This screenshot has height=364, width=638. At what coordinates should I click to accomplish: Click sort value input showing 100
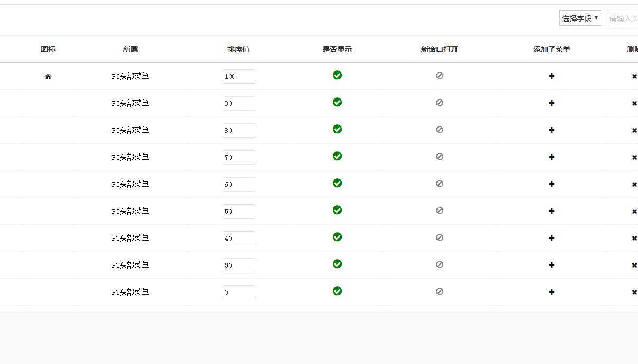pos(239,76)
